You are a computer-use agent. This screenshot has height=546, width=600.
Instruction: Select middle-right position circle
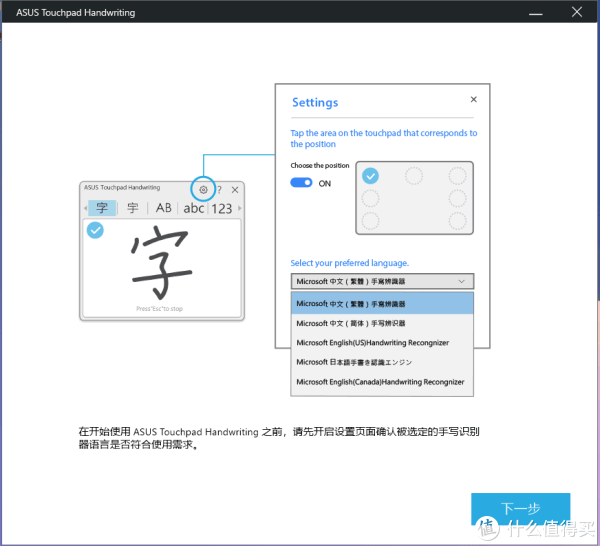(457, 198)
